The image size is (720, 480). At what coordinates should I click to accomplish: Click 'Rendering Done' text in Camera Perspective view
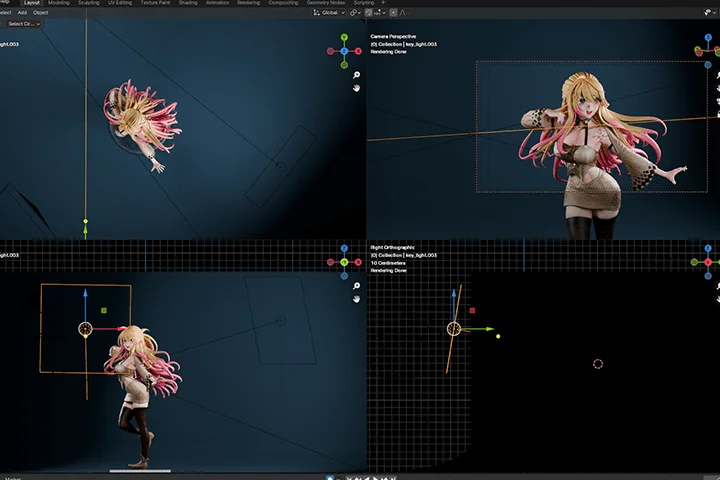click(388, 52)
